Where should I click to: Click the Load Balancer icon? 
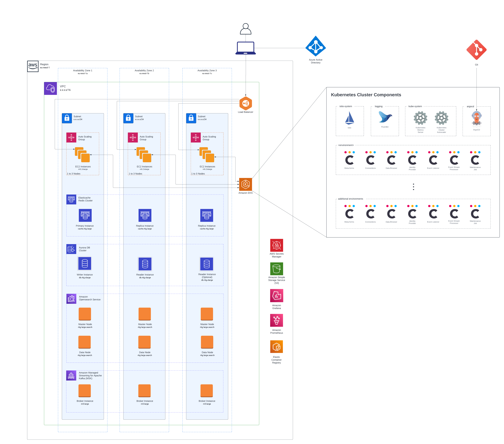pyautogui.click(x=246, y=104)
